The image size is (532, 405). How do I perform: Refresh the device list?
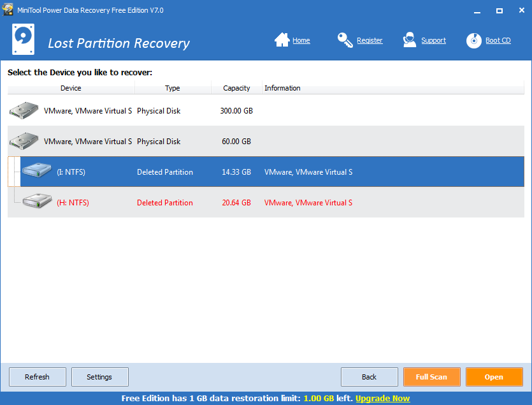click(38, 377)
